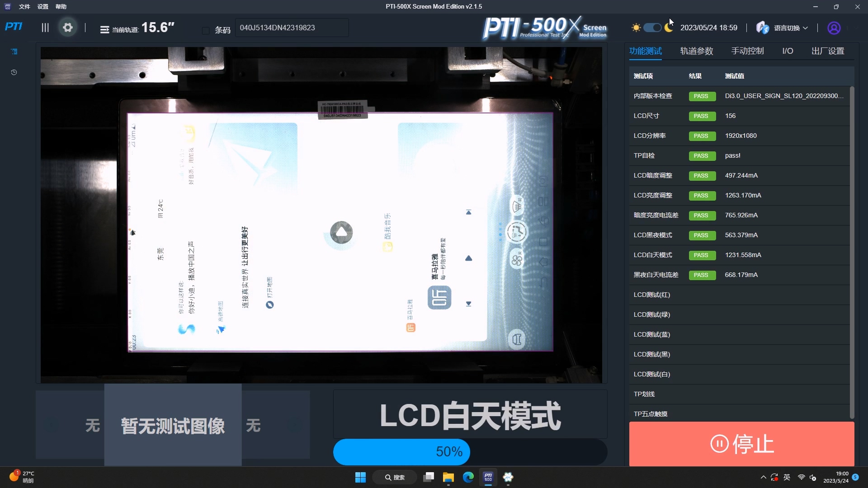
Task: Click the settings gear icon in toolbar
Action: 68,28
